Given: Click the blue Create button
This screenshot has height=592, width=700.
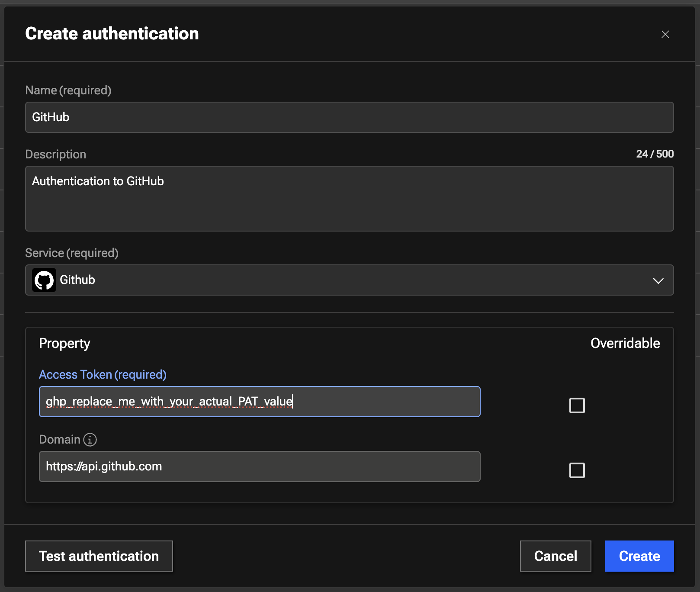Looking at the screenshot, I should point(639,556).
